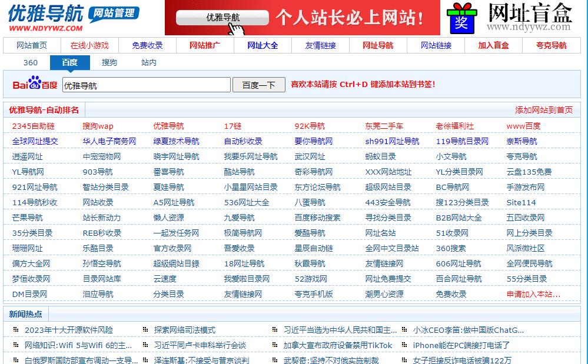Open 55分类目录 link
588x364 pixels.
[x=527, y=279]
